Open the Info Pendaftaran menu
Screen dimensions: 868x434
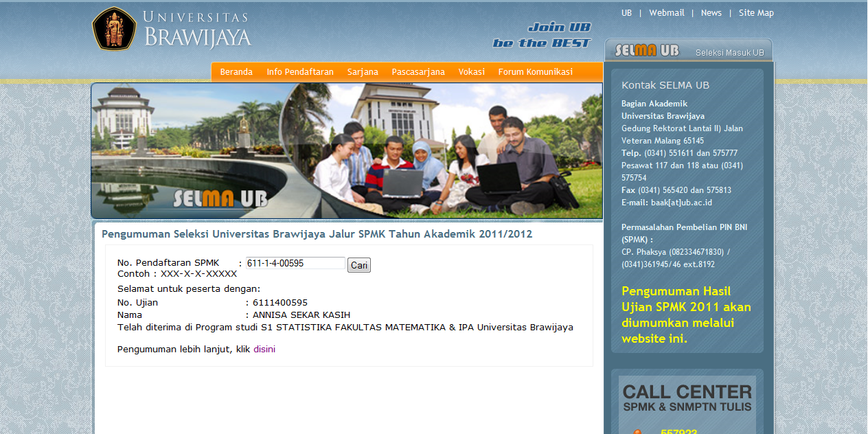pos(300,71)
